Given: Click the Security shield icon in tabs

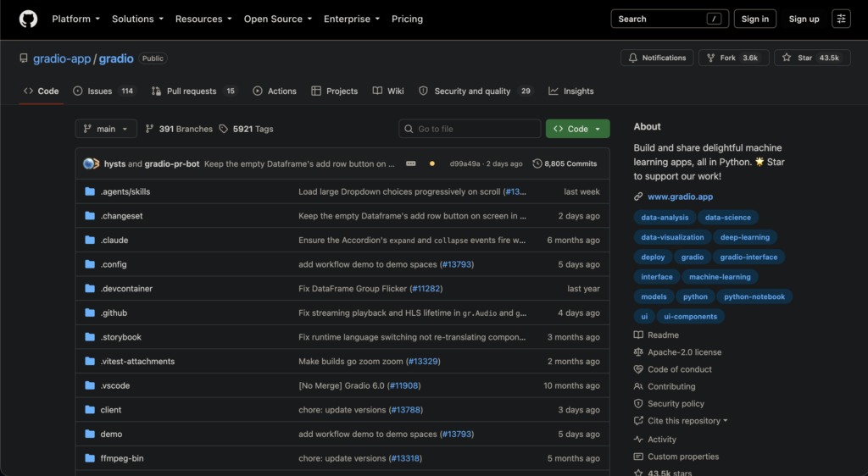Looking at the screenshot, I should coord(424,91).
